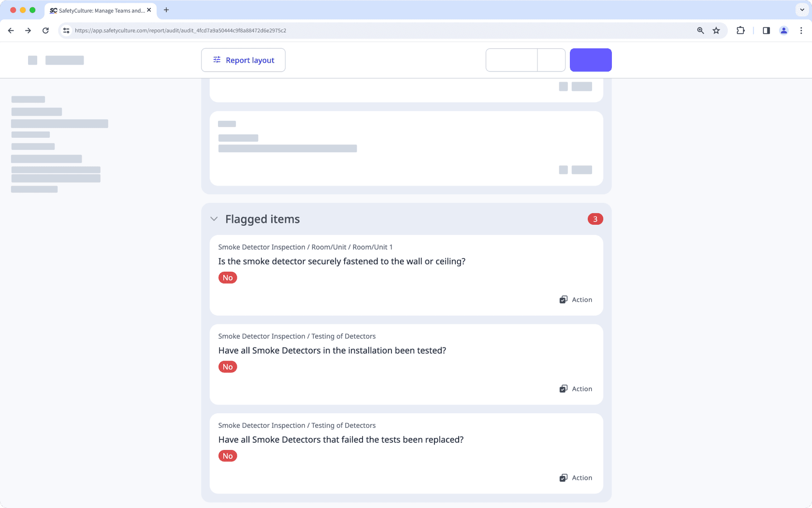
Task: Click the Action icon for the detectors tested question
Action: (x=564, y=389)
